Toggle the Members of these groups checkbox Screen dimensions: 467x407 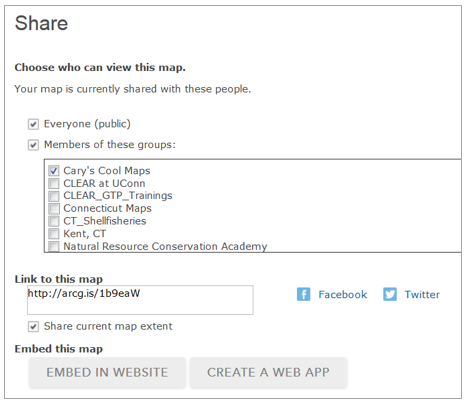pyautogui.click(x=33, y=145)
